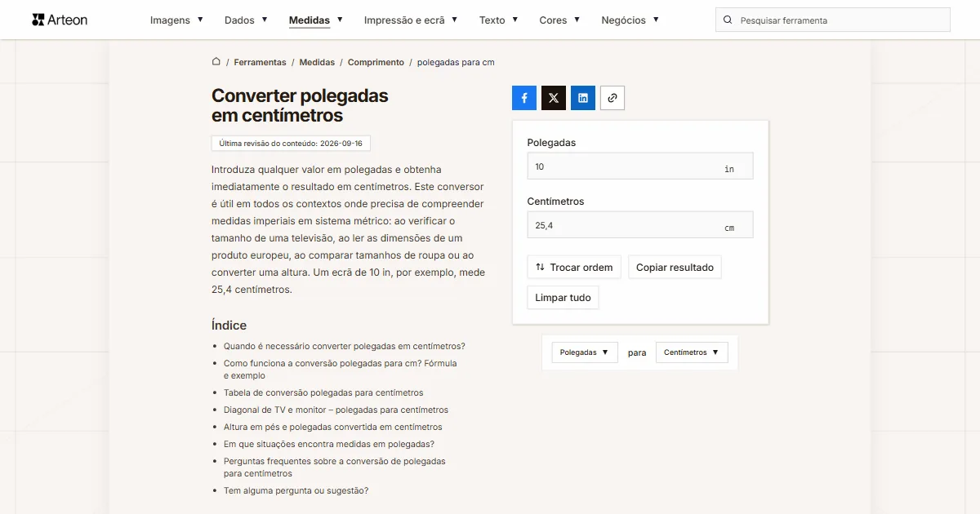Copy page link with chain icon

[x=612, y=98]
